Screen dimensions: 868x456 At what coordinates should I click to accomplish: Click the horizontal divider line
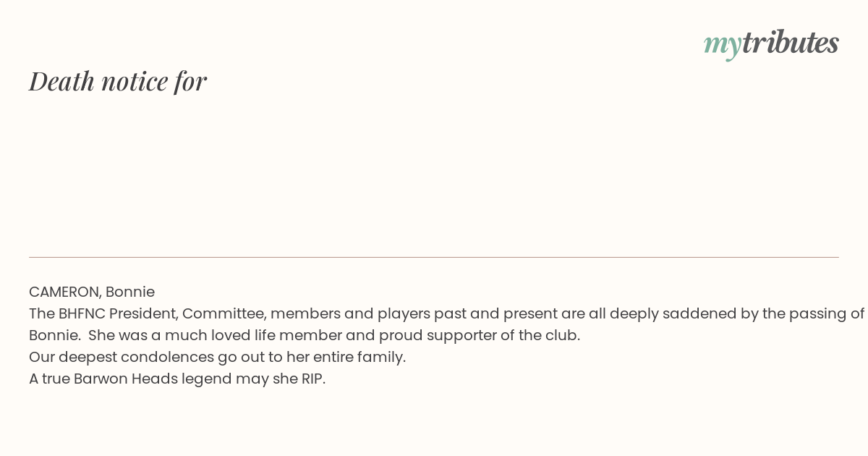[x=434, y=257]
